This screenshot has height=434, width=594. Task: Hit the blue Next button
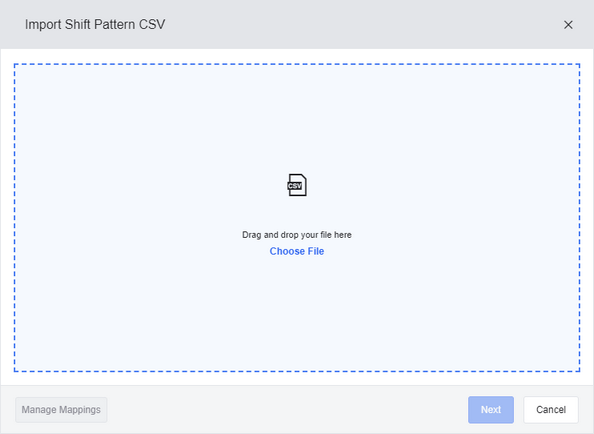(491, 409)
